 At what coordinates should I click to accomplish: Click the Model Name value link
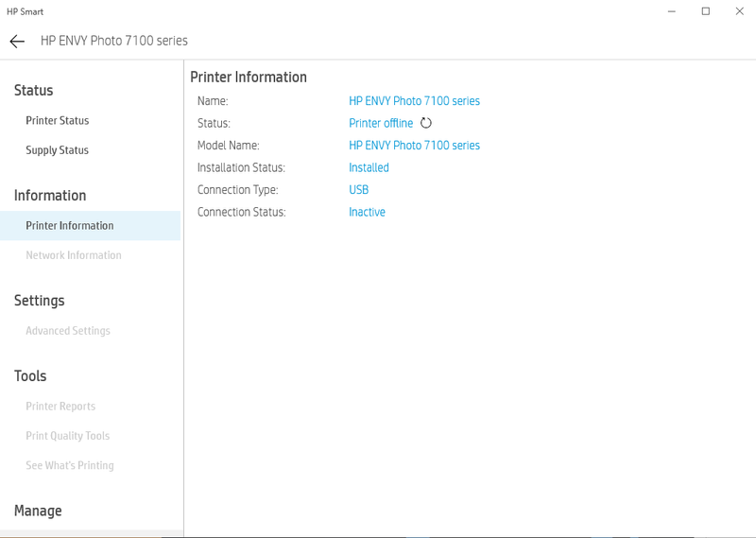pos(414,146)
